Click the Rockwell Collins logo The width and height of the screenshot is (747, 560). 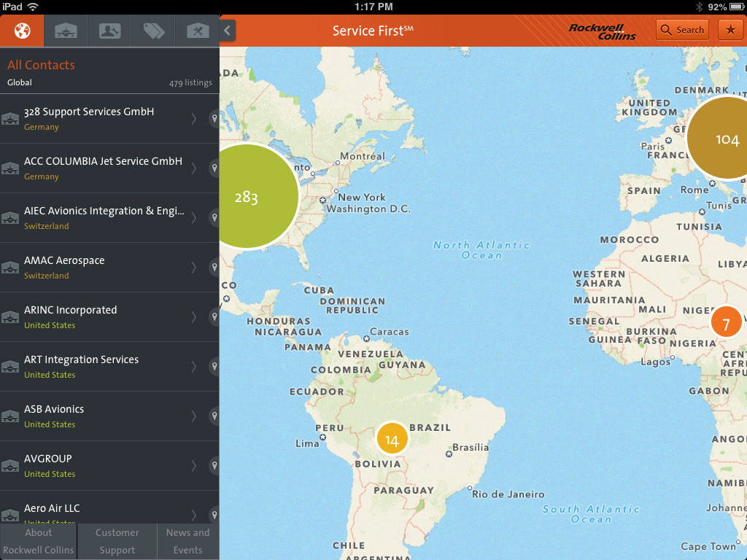point(603,31)
